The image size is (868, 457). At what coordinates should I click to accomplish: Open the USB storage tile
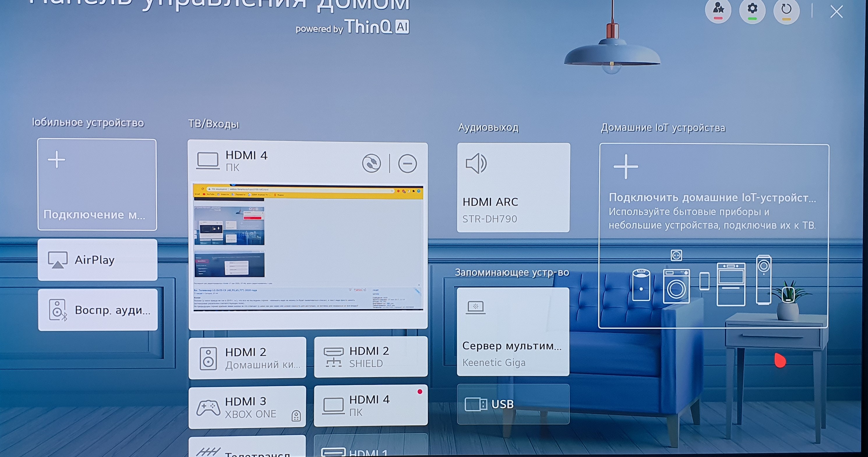coord(513,404)
